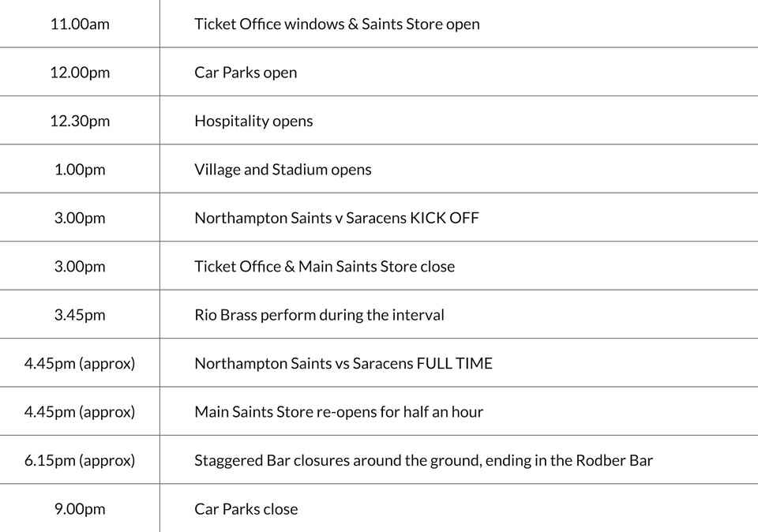
Task: Select the "Staggered Bar closures" entry
Action: pyautogui.click(x=423, y=460)
